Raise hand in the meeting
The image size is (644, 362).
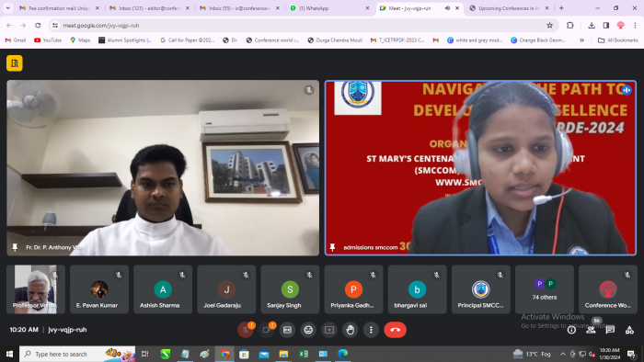pos(350,330)
